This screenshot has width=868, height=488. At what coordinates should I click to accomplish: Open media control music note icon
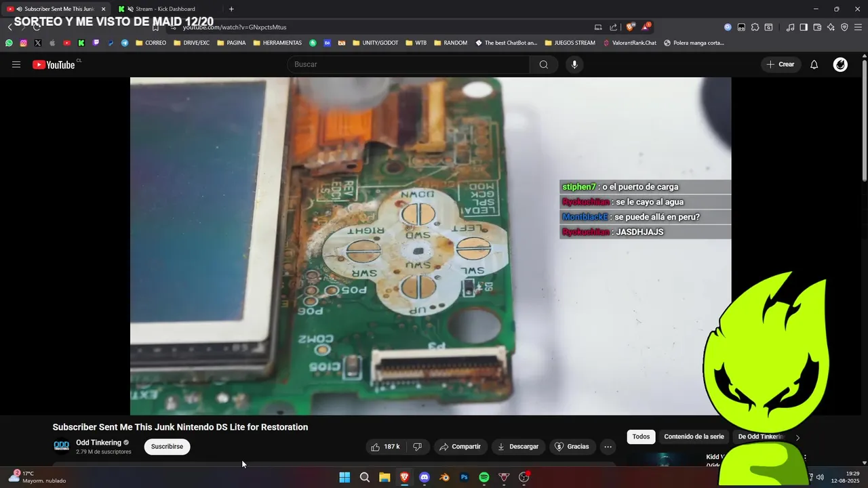coord(790,27)
